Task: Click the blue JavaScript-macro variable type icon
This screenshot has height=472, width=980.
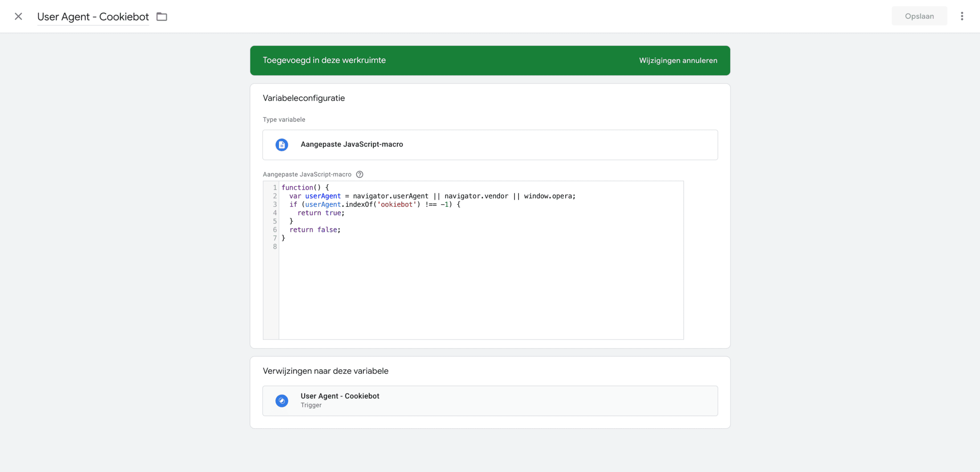Action: pyautogui.click(x=282, y=145)
